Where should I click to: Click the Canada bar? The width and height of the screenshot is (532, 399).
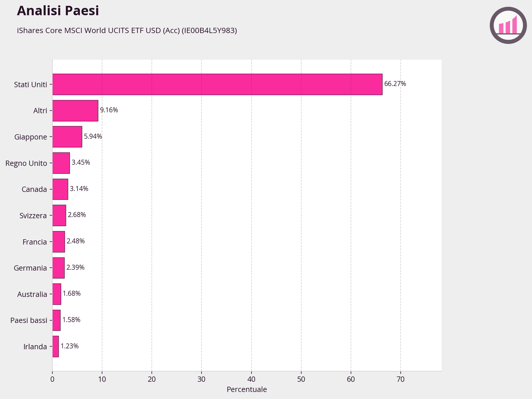pyautogui.click(x=60, y=189)
